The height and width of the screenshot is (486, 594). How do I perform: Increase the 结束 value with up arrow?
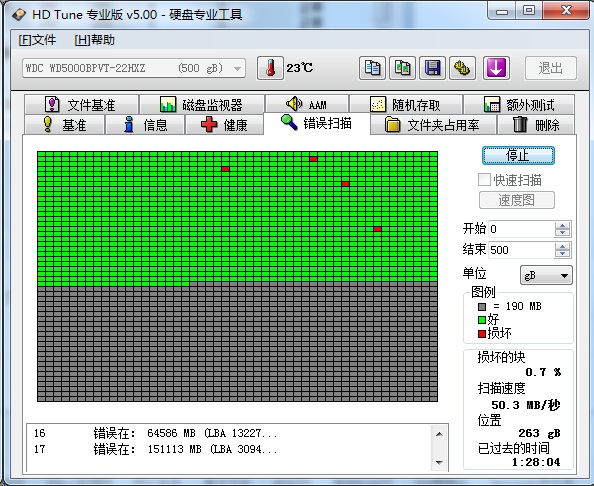563,246
